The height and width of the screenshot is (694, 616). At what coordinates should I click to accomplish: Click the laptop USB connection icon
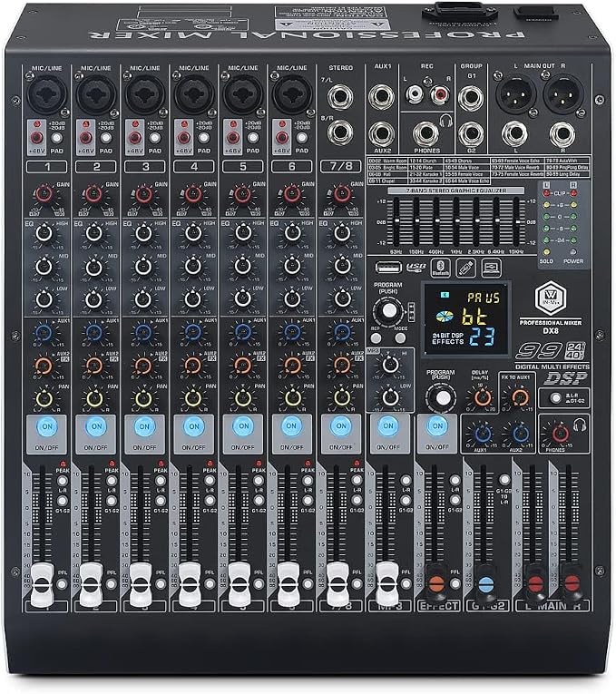coord(491,268)
